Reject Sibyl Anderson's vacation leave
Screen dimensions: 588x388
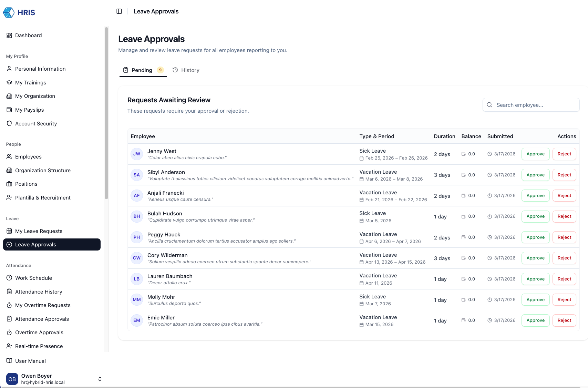(564, 175)
